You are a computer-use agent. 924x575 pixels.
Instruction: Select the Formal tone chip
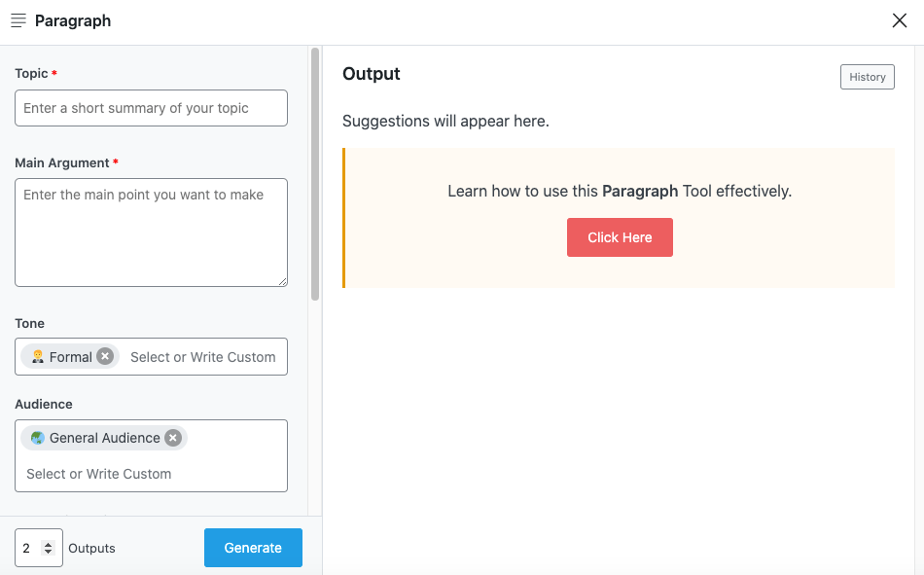(70, 356)
